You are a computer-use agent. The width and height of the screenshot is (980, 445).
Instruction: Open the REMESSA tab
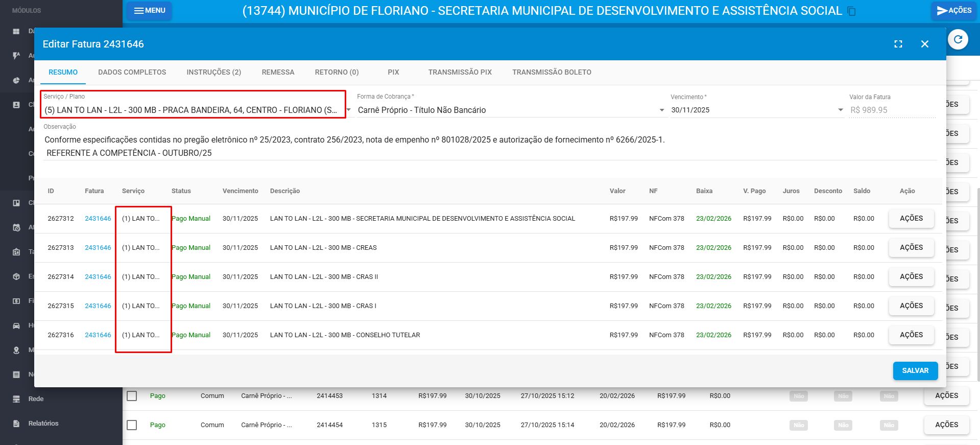278,73
